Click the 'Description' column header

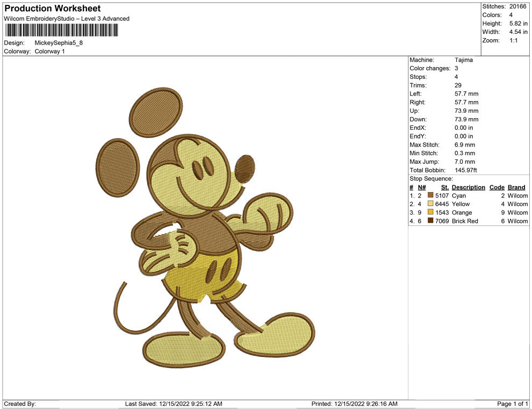click(469, 187)
